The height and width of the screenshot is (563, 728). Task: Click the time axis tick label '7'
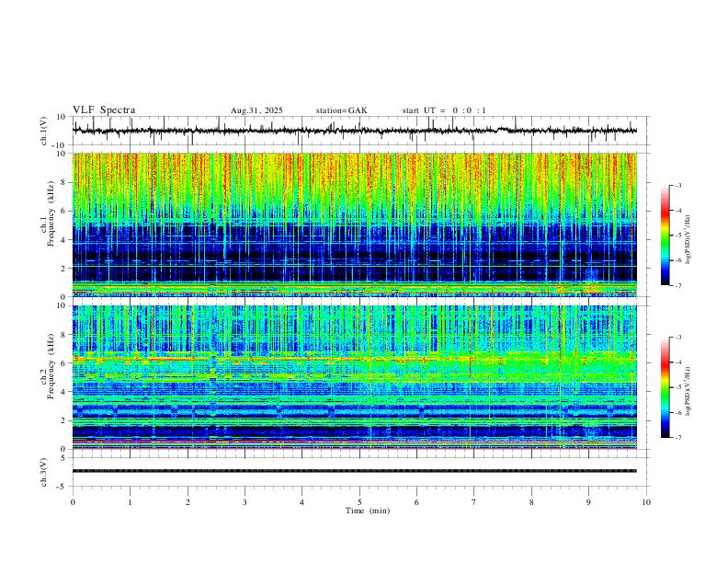(474, 502)
